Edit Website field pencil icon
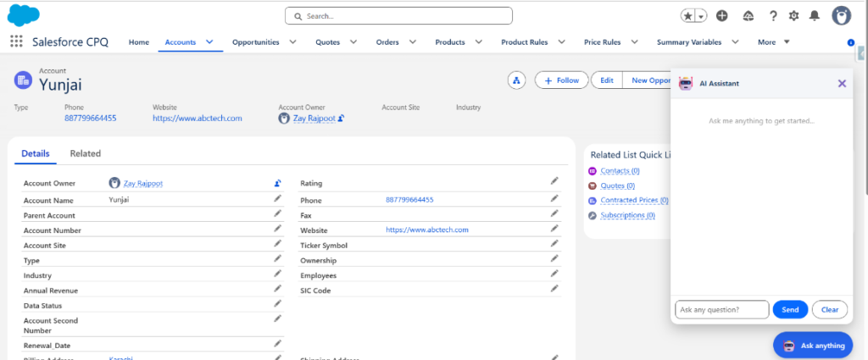 point(554,228)
